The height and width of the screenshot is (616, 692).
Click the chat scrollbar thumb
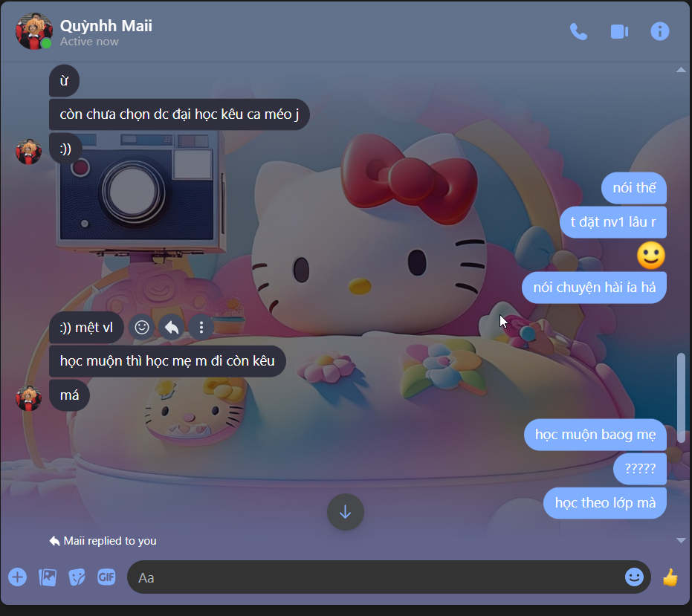coord(681,397)
